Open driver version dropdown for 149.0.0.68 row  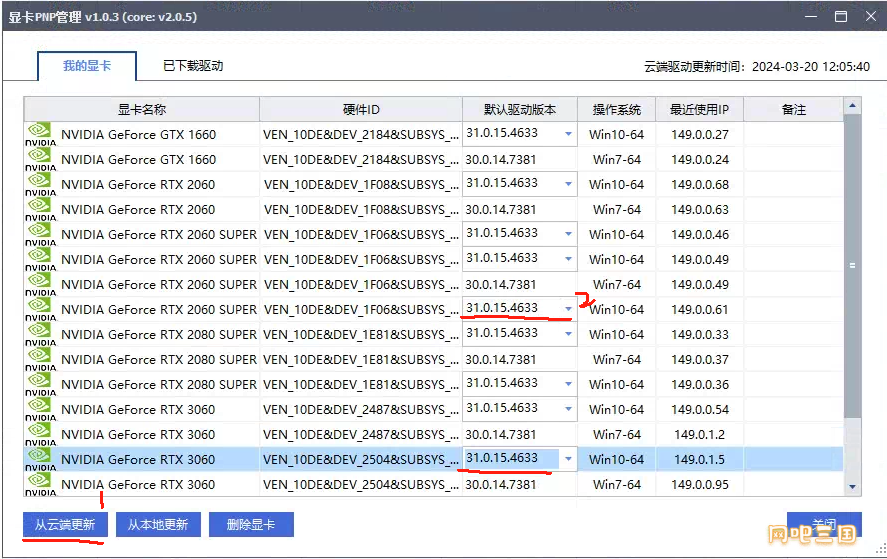tap(569, 184)
